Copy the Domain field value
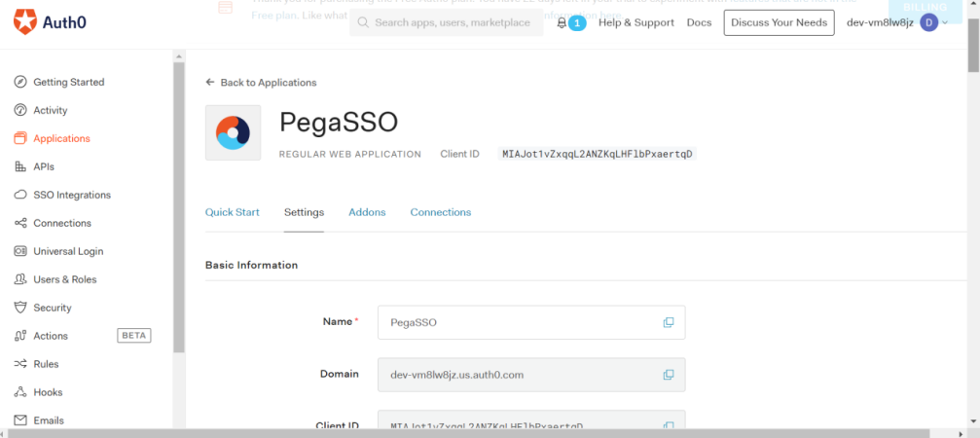Image resolution: width=980 pixels, height=438 pixels. 669,375
